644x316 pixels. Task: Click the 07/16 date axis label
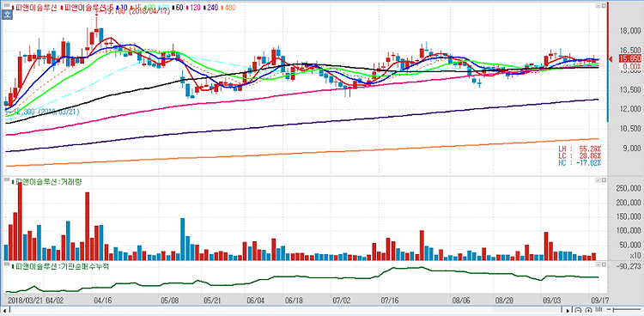(x=390, y=300)
